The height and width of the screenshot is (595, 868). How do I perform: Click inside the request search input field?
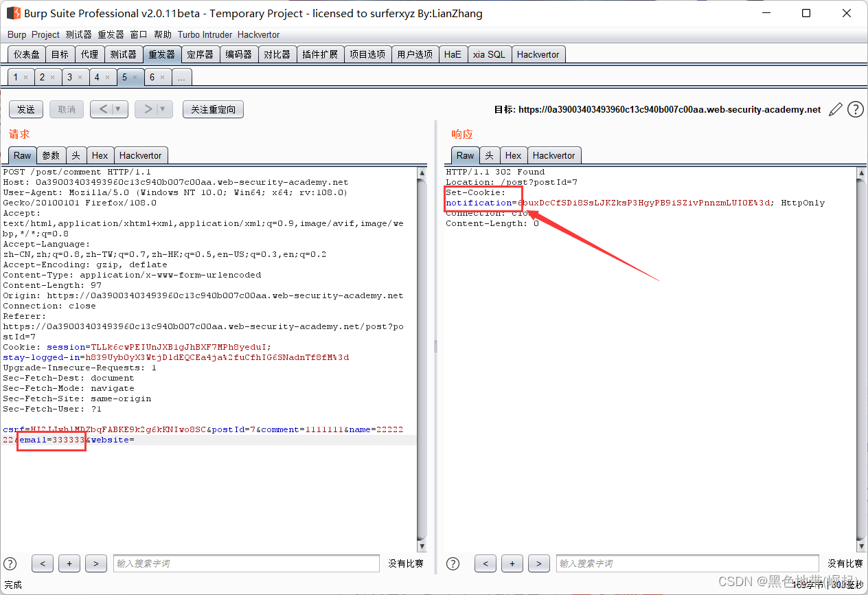click(246, 563)
